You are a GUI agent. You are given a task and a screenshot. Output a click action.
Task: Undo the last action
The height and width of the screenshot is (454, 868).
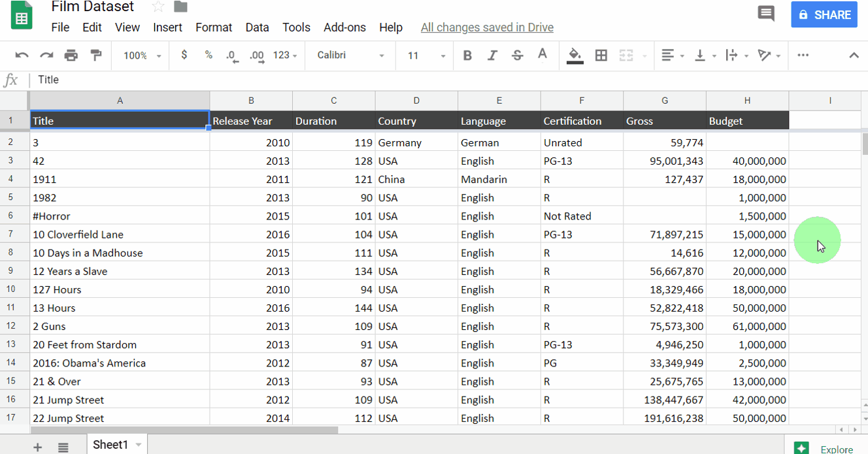click(x=22, y=56)
